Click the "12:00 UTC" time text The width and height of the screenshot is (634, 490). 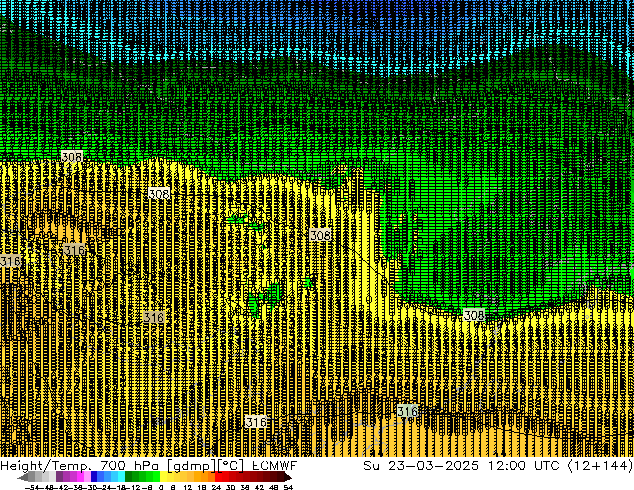[523, 466]
